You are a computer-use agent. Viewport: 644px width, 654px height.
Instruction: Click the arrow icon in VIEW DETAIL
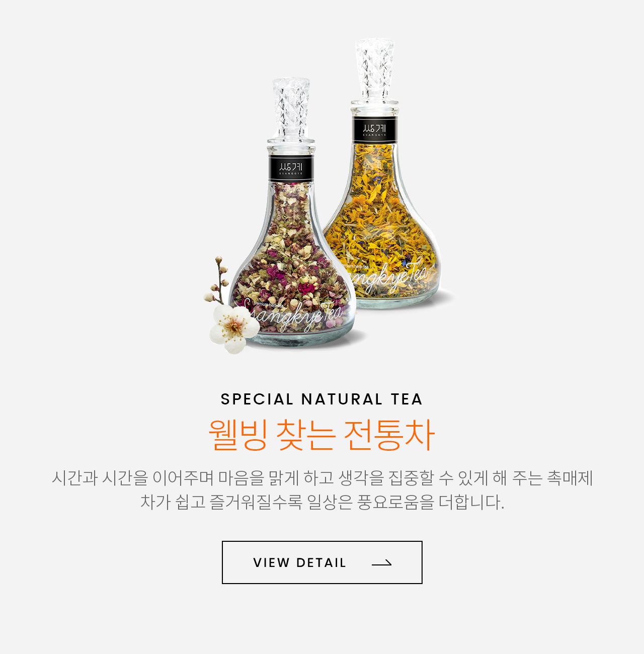[x=381, y=563]
